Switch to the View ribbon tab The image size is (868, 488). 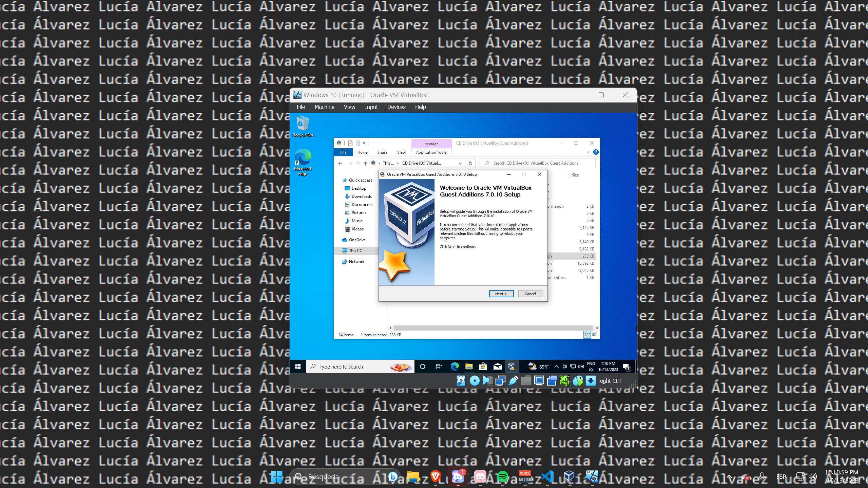(401, 152)
